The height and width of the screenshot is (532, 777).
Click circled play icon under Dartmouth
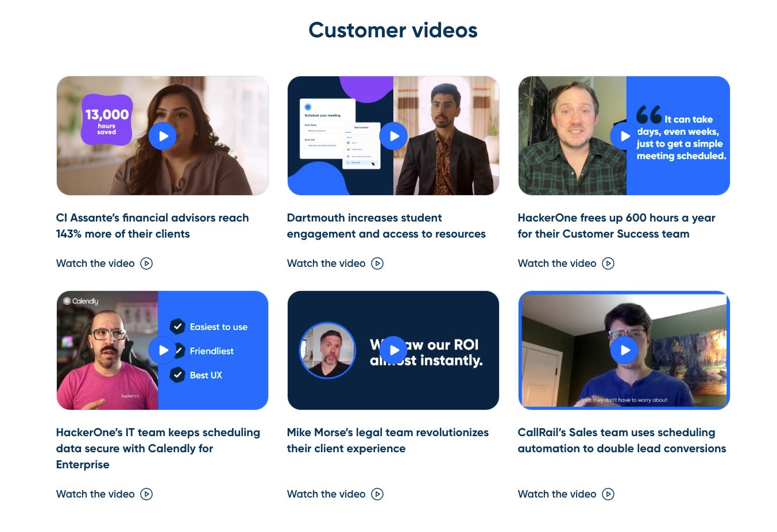[x=377, y=263]
